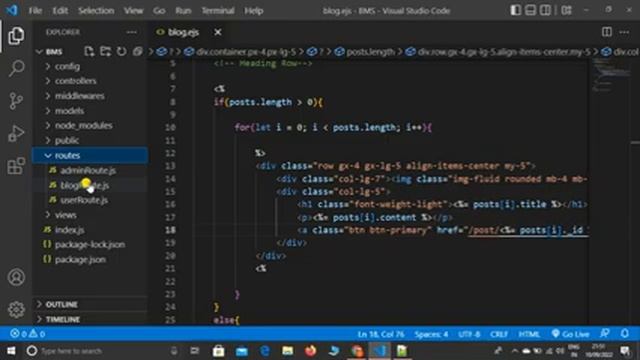Viewport: 640px width, 360px height.
Task: Refresh the Explorer file tree
Action: pyautogui.click(x=121, y=51)
